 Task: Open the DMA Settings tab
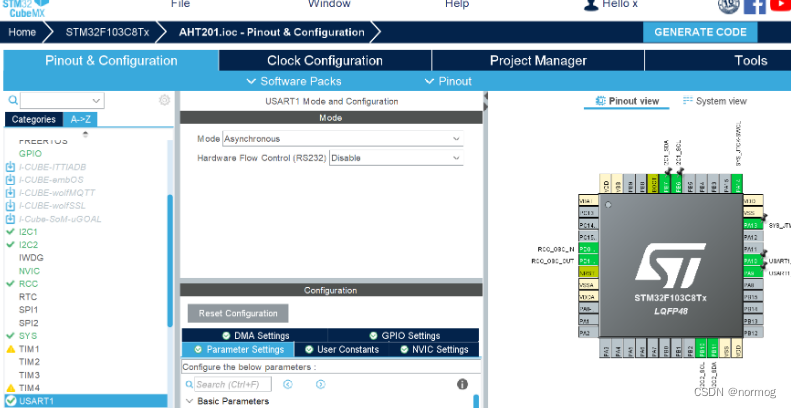pyautogui.click(x=255, y=335)
